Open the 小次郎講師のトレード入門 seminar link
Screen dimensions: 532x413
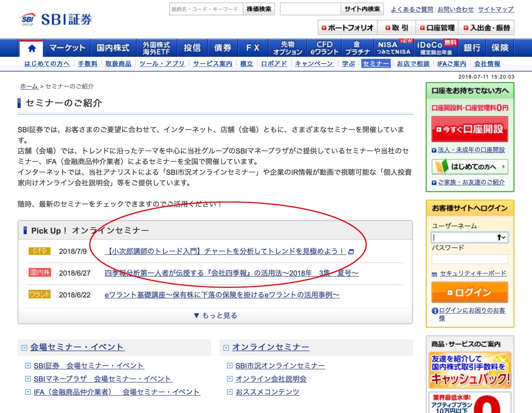coord(225,251)
